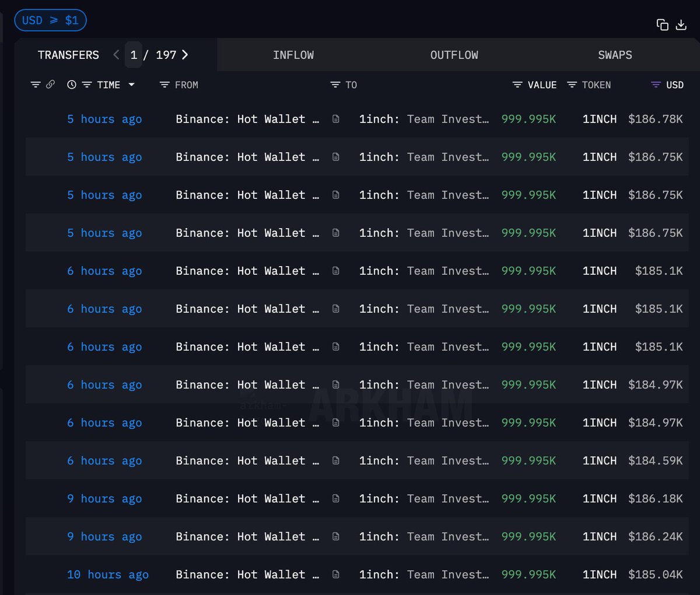Click 1INCH token in $185.04K row

pos(600,575)
